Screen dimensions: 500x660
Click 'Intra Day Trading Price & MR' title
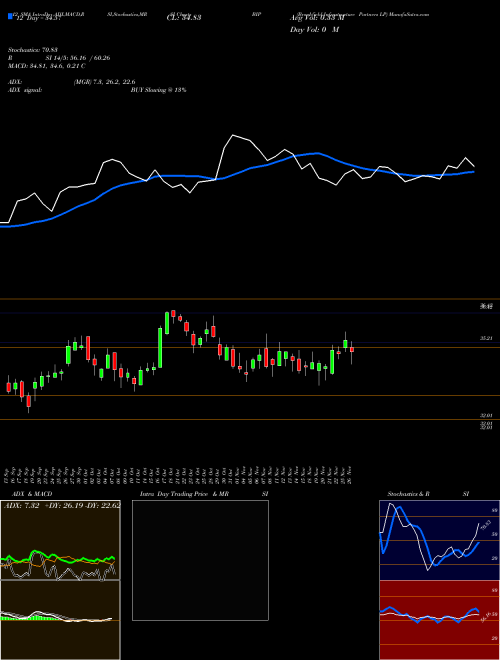click(x=184, y=494)
